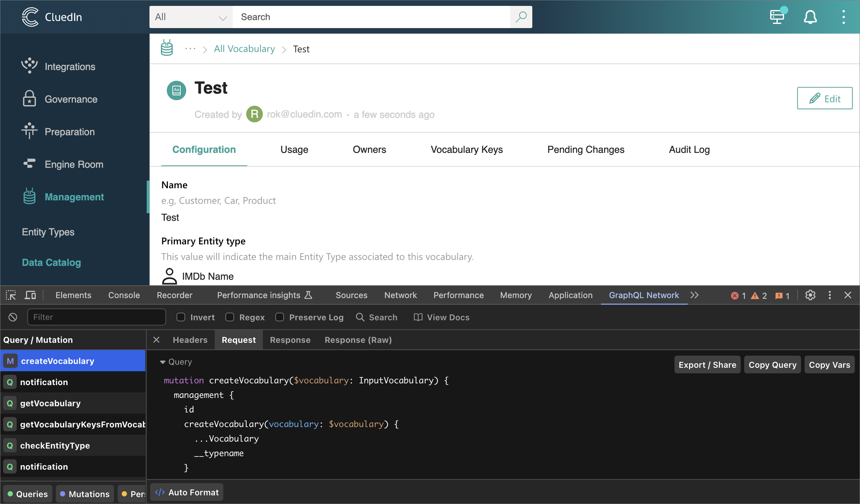Open the All search scope dropdown
This screenshot has height=504, width=860.
pyautogui.click(x=190, y=17)
